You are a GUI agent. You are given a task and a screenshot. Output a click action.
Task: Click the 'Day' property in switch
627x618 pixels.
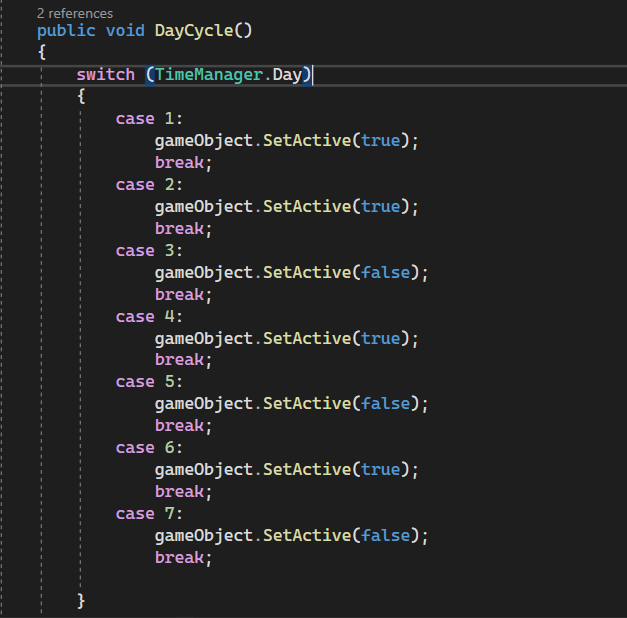point(287,75)
